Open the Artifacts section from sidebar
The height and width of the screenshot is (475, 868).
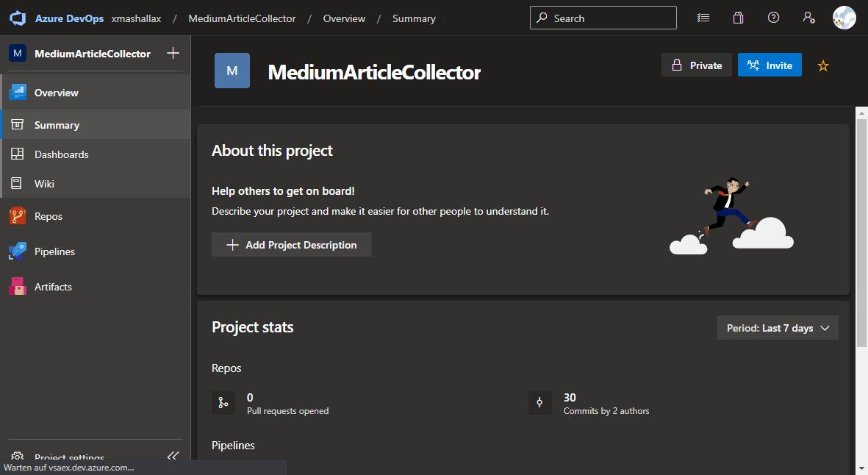16,286
